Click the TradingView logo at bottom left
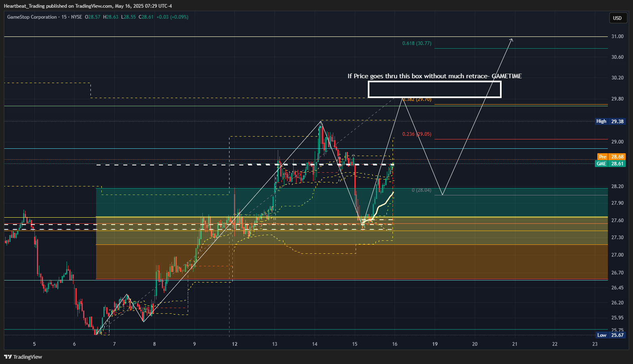This screenshot has height=364, width=633. [x=23, y=357]
